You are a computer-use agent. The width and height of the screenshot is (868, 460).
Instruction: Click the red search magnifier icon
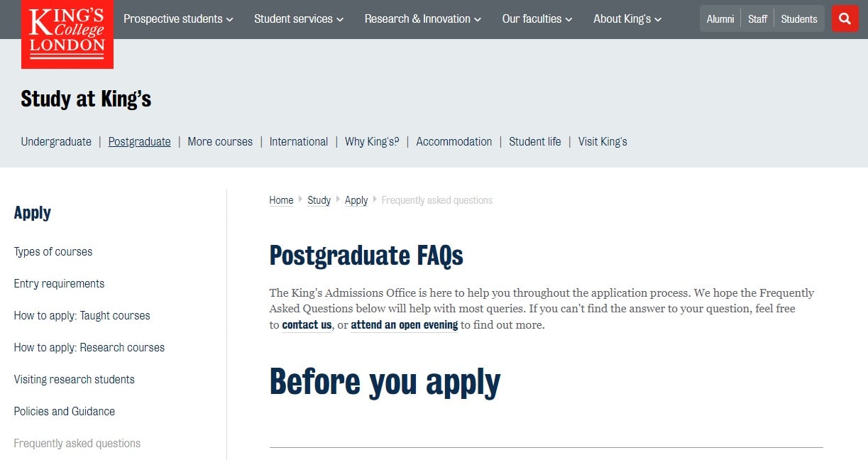pos(845,19)
